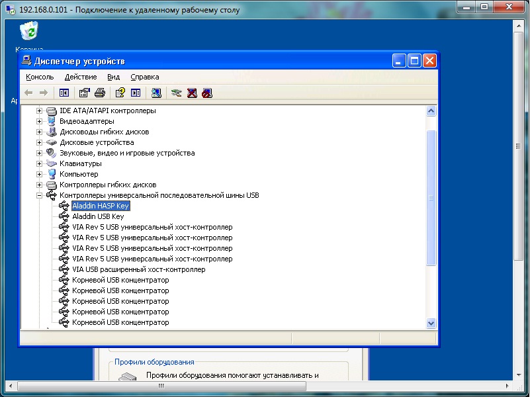Minimize the Диспетчер устройств window
The image size is (532, 397).
coord(399,61)
